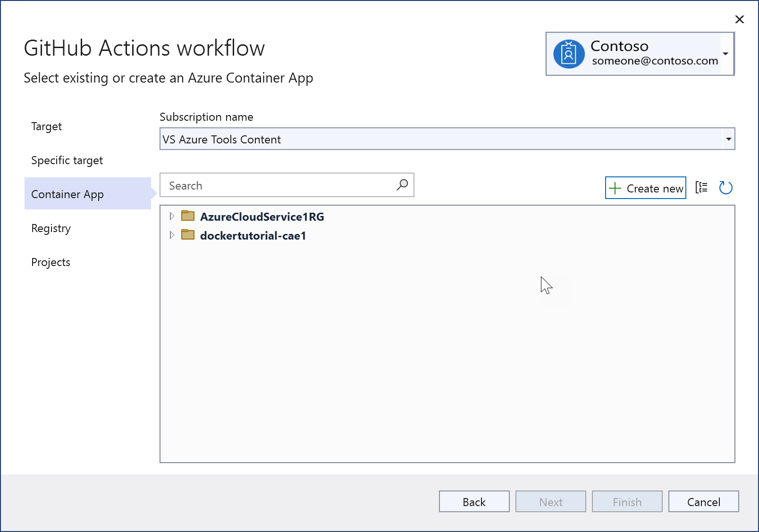Close the GitHub Actions workflow dialog
759x532 pixels.
739,19
